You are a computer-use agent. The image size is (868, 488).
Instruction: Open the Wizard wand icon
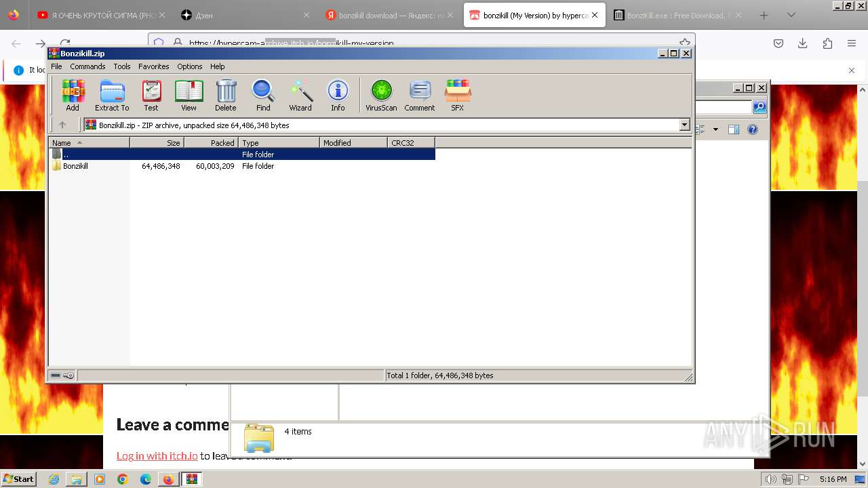(x=300, y=95)
